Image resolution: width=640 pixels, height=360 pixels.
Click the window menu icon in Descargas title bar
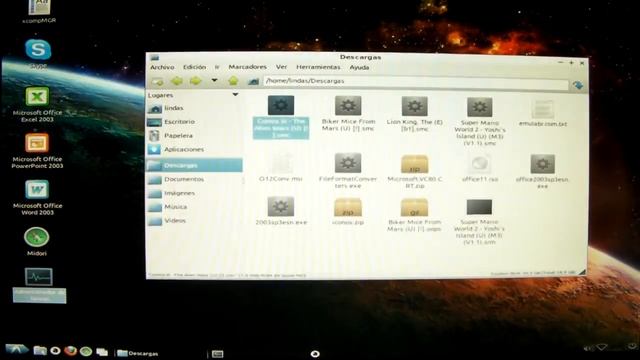154,57
